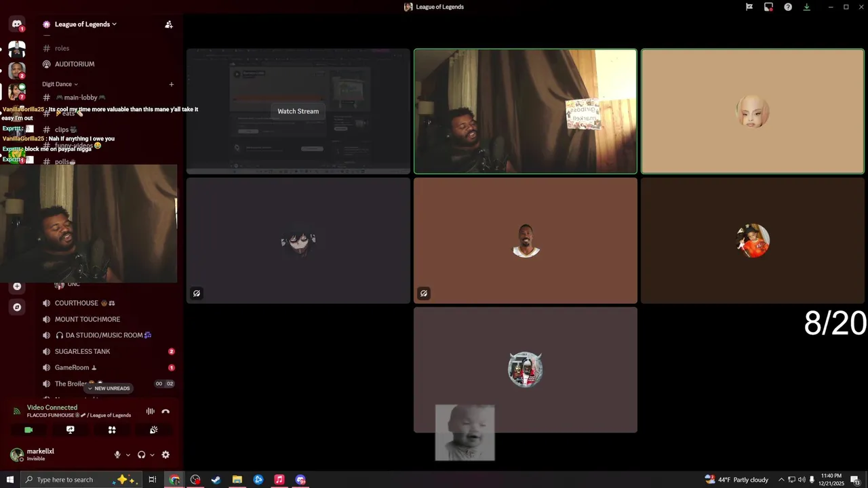The height and width of the screenshot is (488, 868).
Task: Click the create channel plus icon by Digit Dance
Action: [x=172, y=84]
